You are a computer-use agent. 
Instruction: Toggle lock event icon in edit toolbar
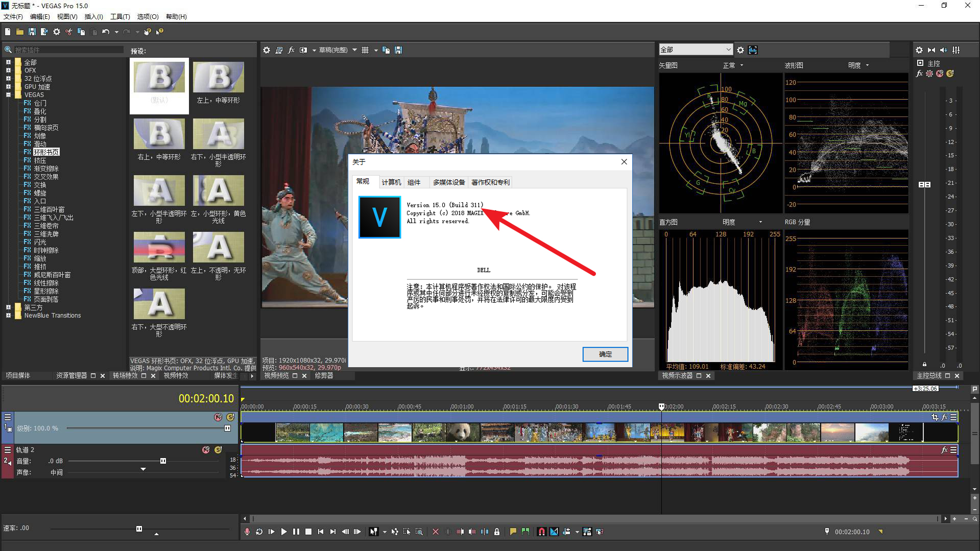pyautogui.click(x=497, y=532)
